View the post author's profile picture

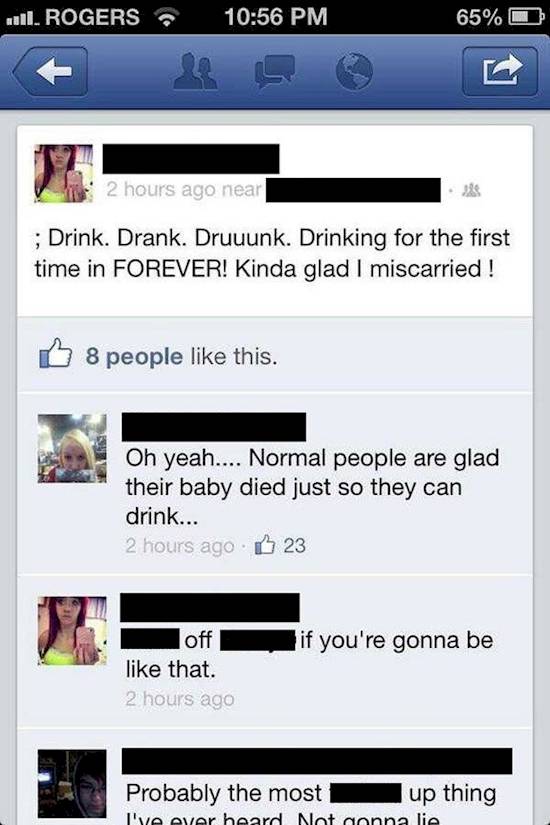(x=64, y=174)
